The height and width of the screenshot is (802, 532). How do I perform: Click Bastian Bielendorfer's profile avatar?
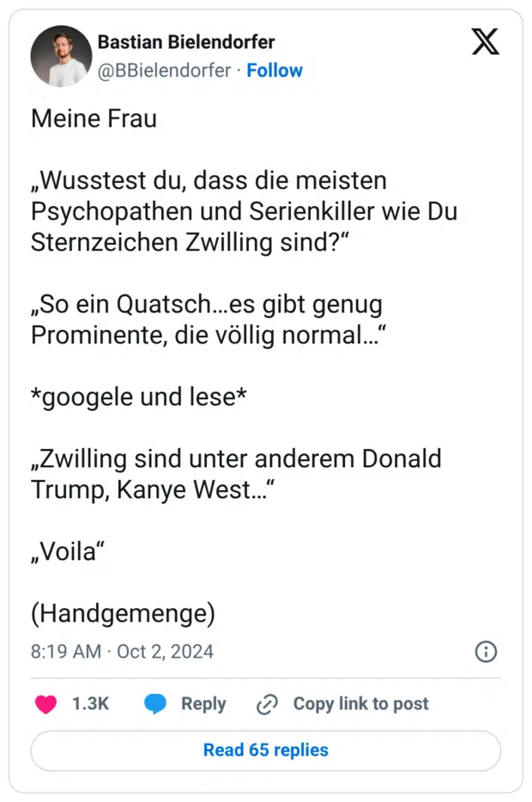[61, 56]
